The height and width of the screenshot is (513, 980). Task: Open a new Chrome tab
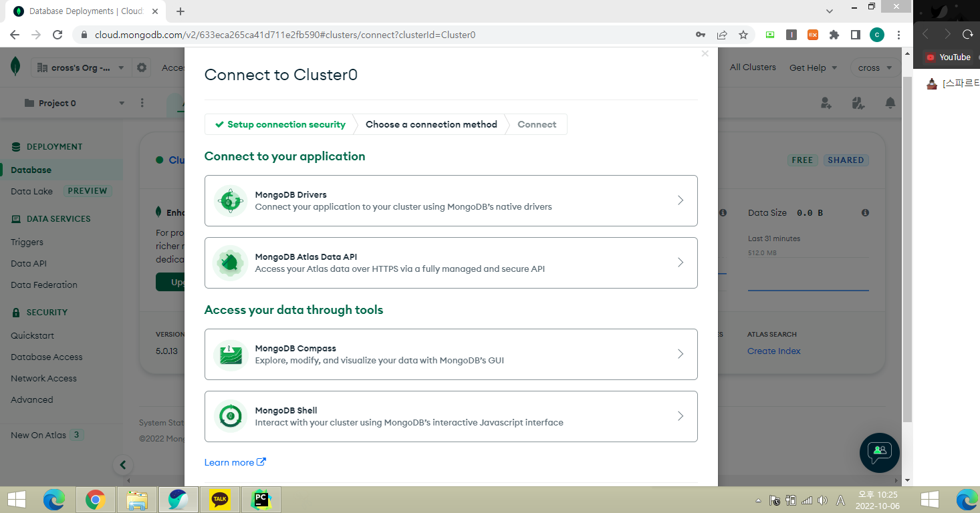coord(180,11)
